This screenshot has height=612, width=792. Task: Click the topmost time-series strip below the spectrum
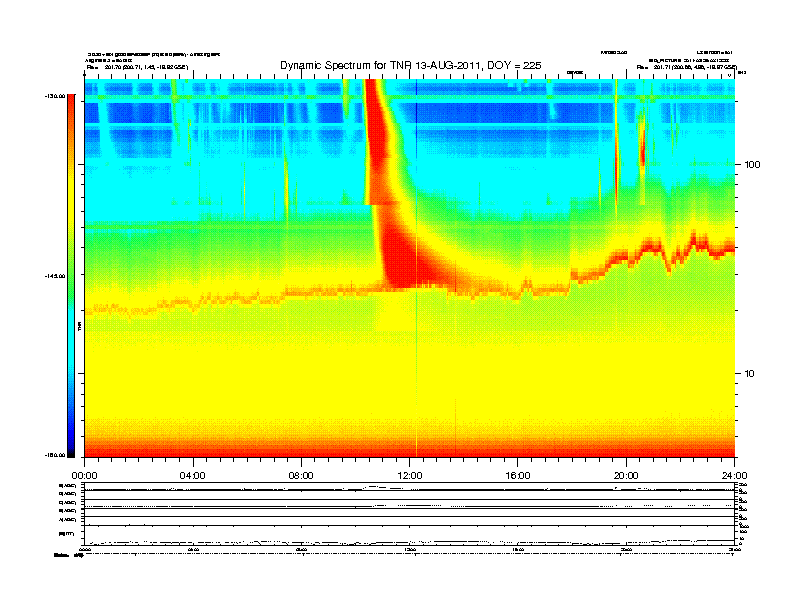pyautogui.click(x=410, y=487)
